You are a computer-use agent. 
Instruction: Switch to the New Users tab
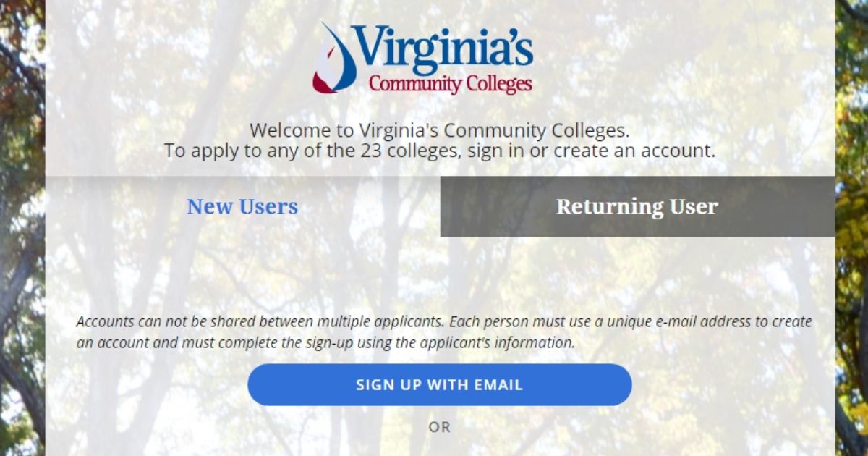[242, 207]
